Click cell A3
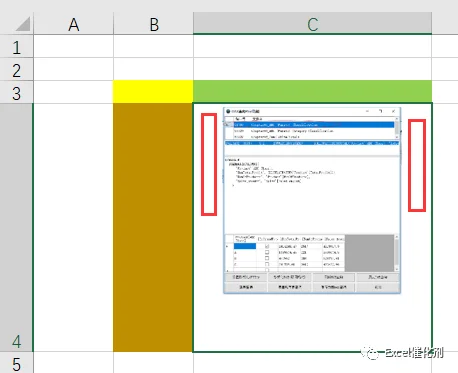The width and height of the screenshot is (458, 373). coord(74,92)
